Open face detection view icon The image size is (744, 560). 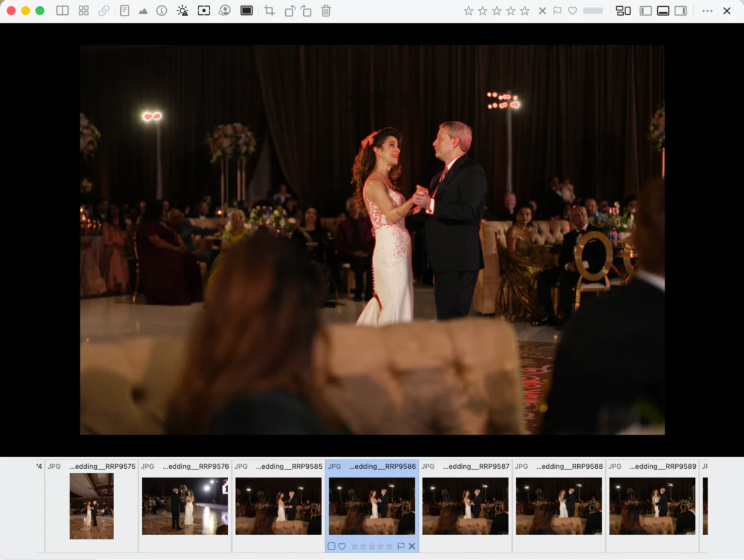click(225, 11)
